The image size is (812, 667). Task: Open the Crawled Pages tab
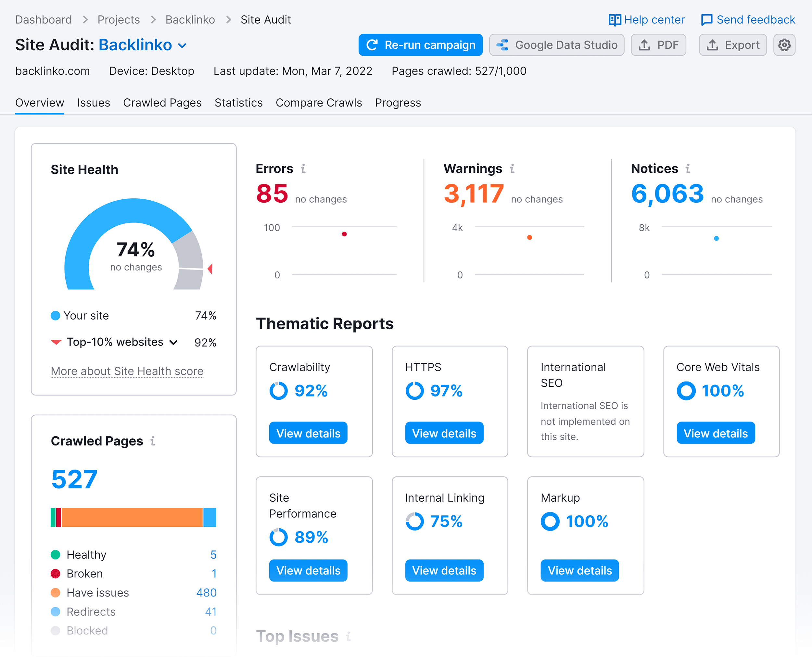[162, 103]
